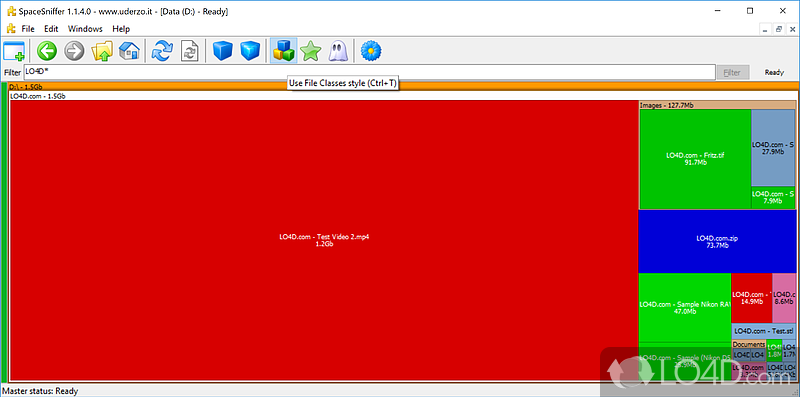Image resolution: width=800 pixels, height=397 pixels.
Task: Select the 27.9Mb gray-blue block
Action: (773, 147)
